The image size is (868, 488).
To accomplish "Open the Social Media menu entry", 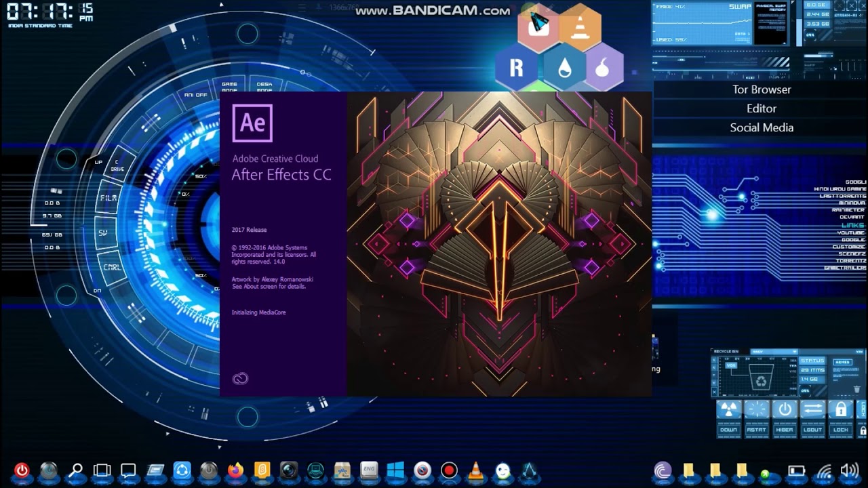I will tap(762, 127).
